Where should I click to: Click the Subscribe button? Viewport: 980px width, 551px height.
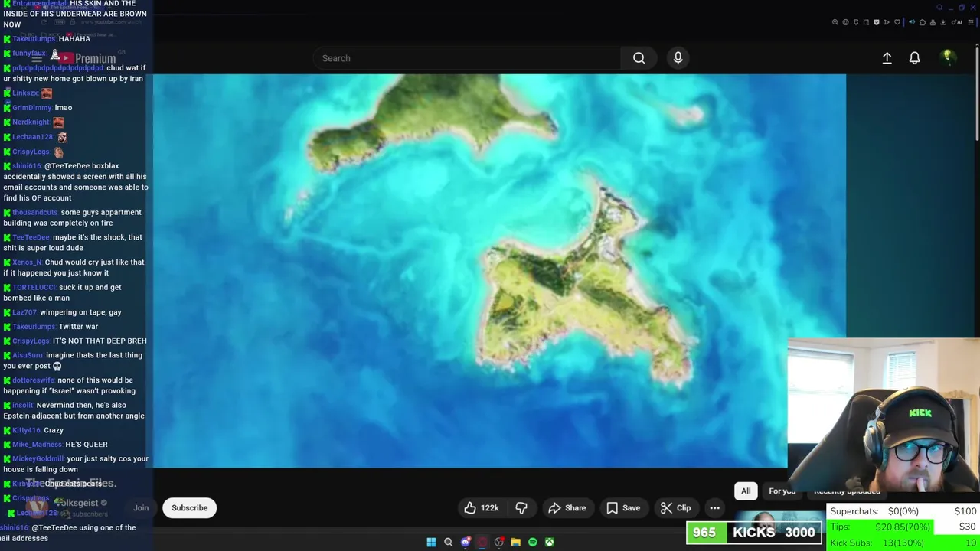pos(189,507)
